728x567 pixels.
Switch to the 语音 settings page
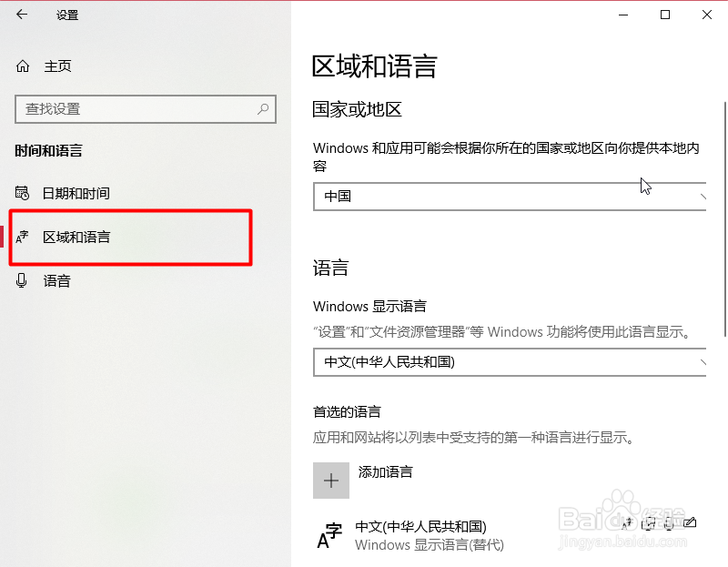(56, 280)
